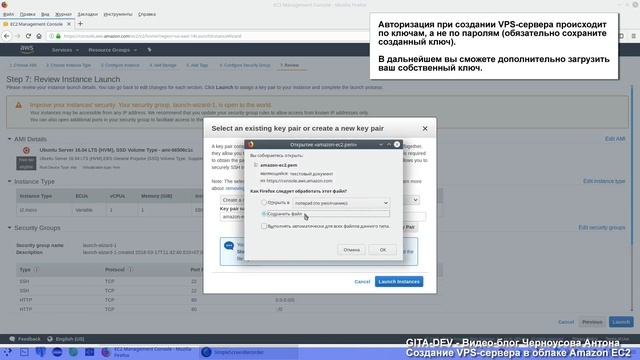This screenshot has height=360, width=640.
Task: Expand the key pair selection dropdown arrow
Action: click(415, 200)
